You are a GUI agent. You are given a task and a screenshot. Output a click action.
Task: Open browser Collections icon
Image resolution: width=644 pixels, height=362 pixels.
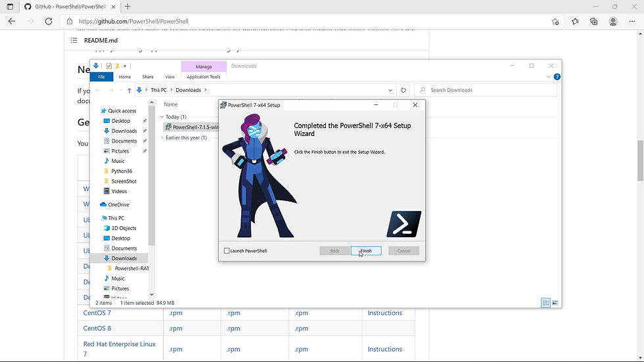click(x=594, y=21)
